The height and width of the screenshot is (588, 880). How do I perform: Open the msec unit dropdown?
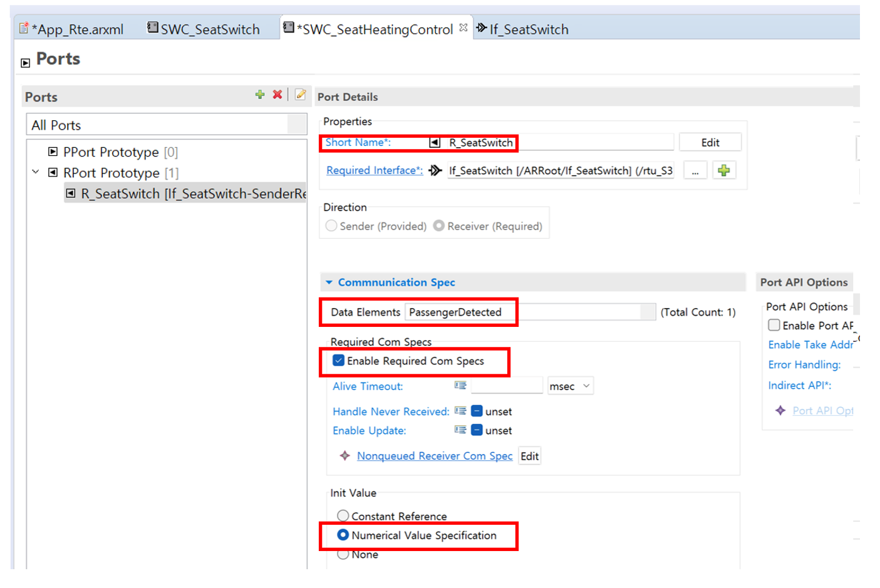click(x=570, y=386)
